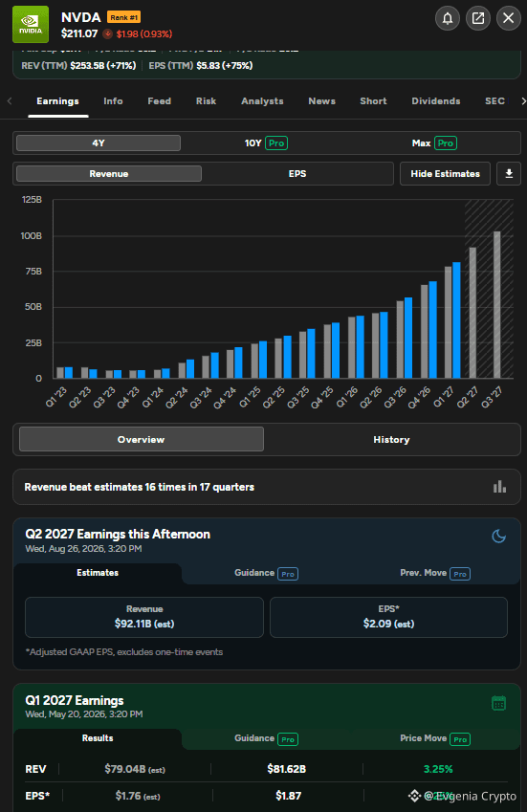
Task: Open the SEC tab
Action: pyautogui.click(x=494, y=101)
